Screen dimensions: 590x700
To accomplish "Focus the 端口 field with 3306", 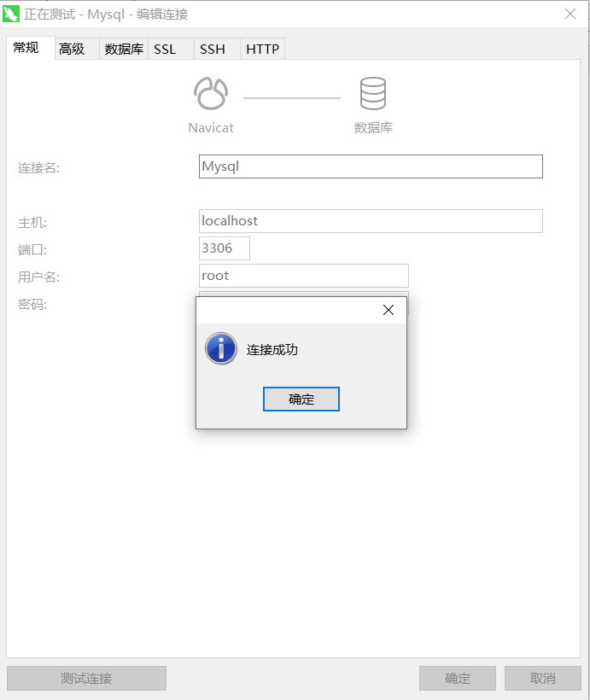I will (x=225, y=248).
